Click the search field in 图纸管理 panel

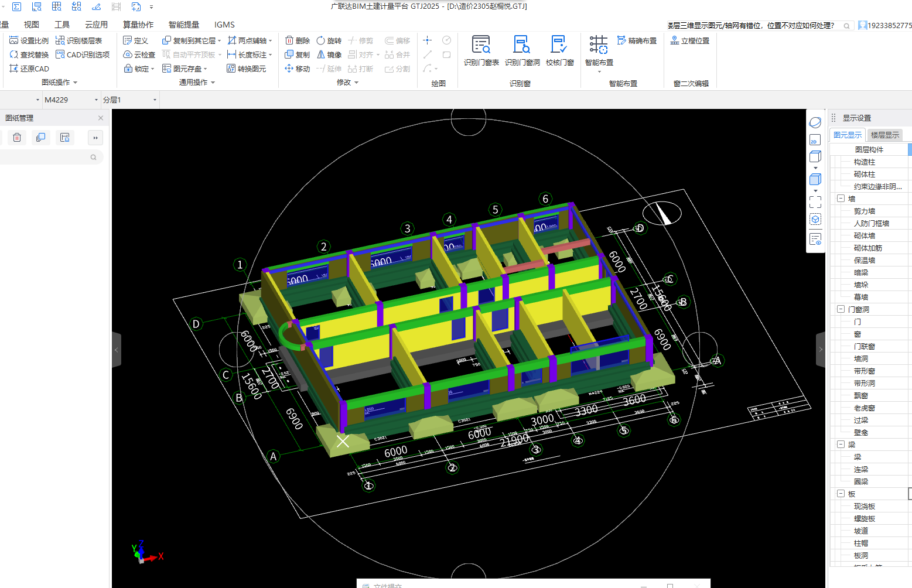point(47,158)
